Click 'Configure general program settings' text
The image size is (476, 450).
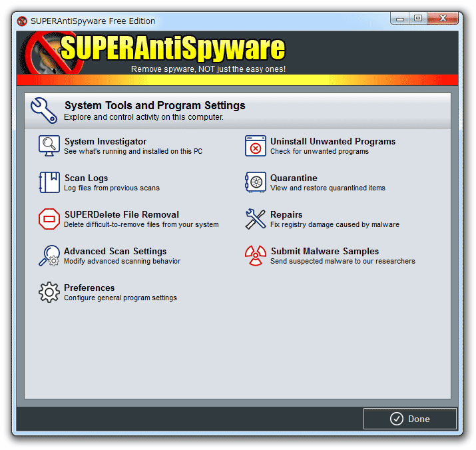[x=120, y=298]
